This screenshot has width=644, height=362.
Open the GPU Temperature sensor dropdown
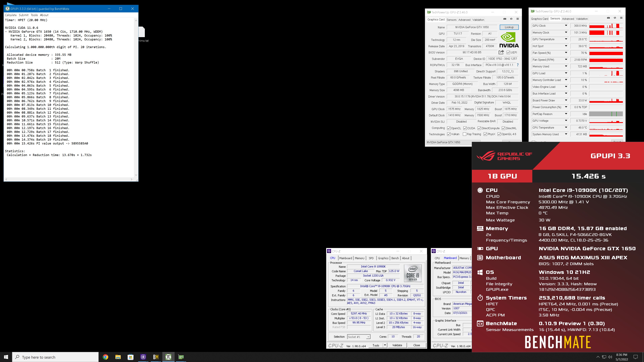click(566, 39)
